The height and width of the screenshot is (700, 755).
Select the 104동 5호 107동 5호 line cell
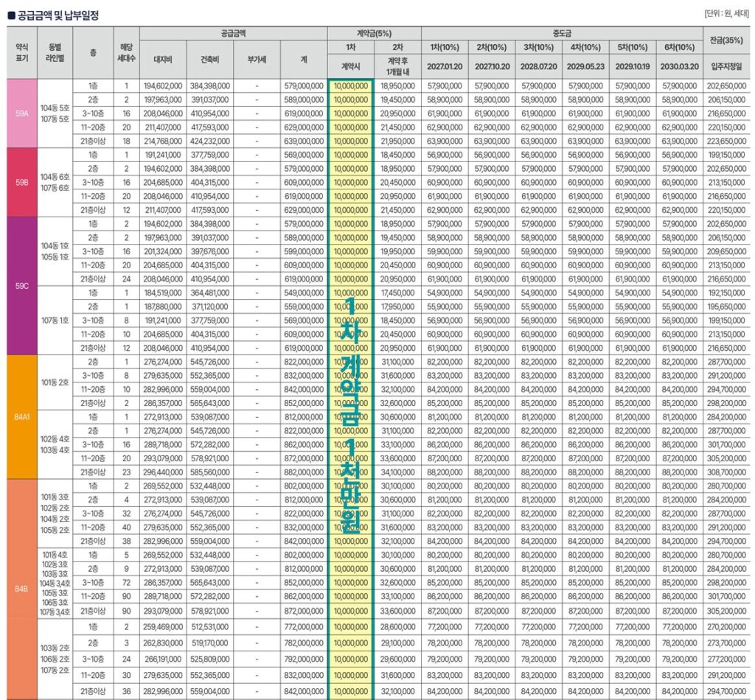point(55,113)
